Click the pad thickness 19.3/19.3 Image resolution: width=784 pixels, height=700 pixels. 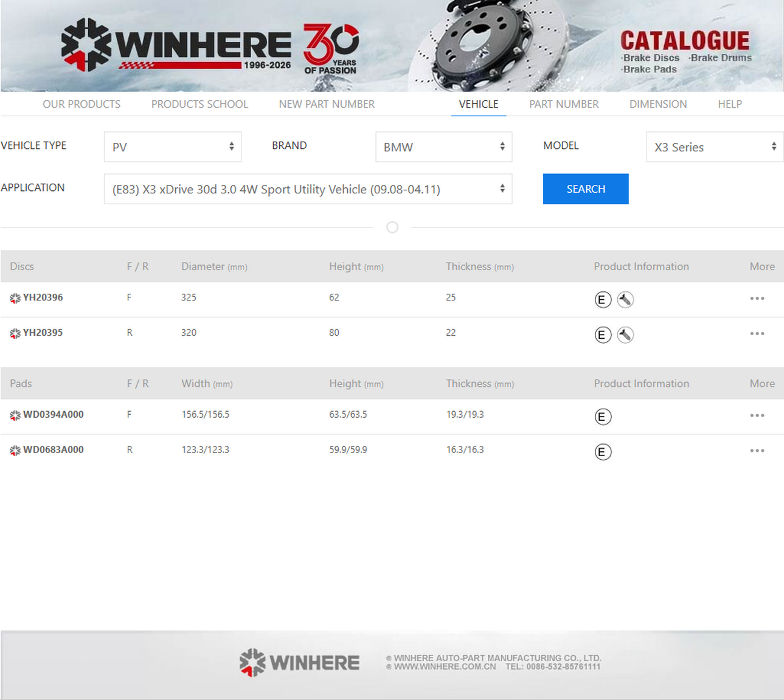[465, 414]
